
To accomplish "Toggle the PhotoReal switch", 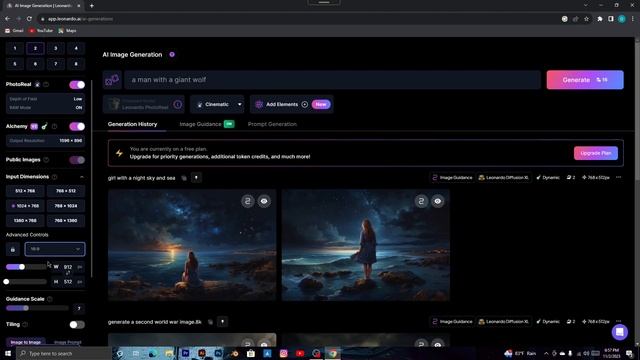I will pyautogui.click(x=77, y=84).
